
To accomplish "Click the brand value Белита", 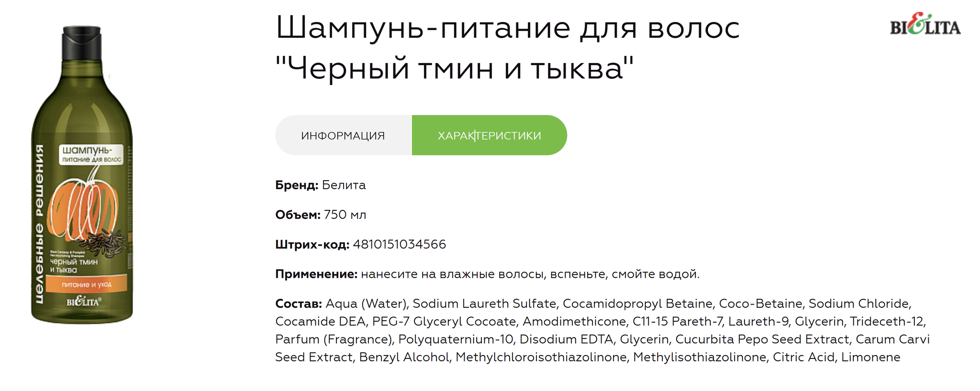I will coord(344,185).
